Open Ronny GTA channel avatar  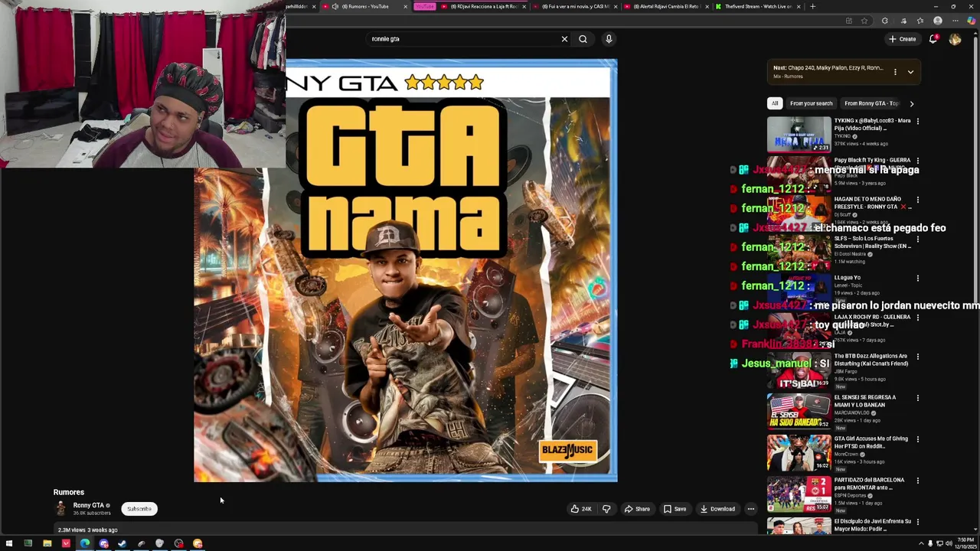(x=61, y=509)
